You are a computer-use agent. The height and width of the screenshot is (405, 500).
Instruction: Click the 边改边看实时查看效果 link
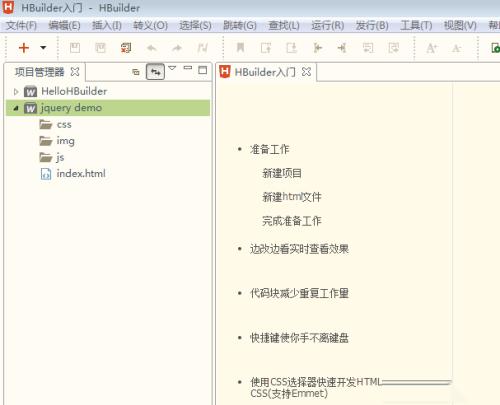pyautogui.click(x=299, y=249)
